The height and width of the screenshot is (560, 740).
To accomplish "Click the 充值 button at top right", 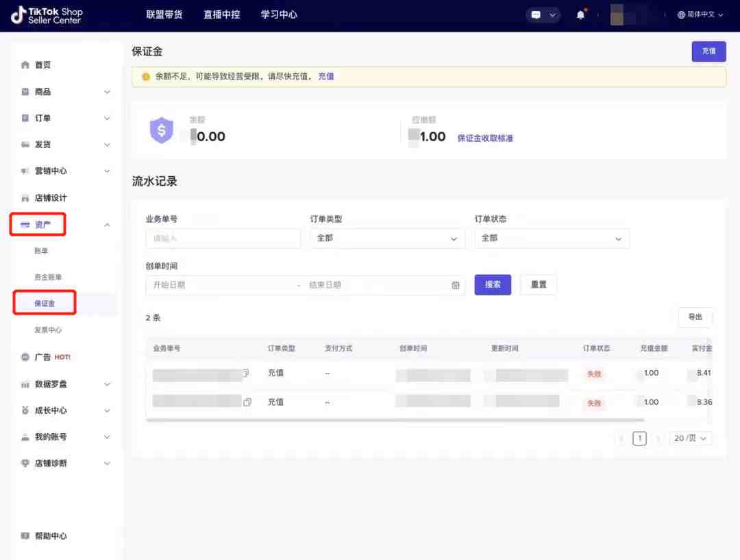I will coord(708,51).
